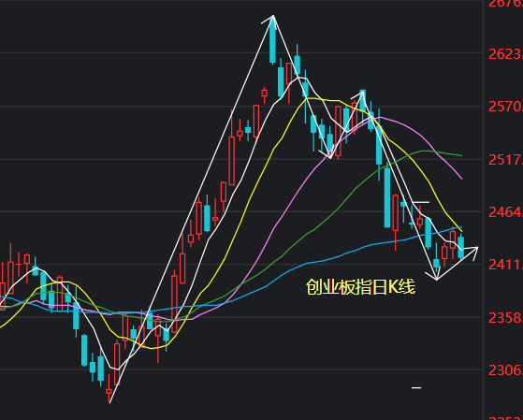The width and height of the screenshot is (523, 420).
Task: Select the 2464 price axis label
Action: point(505,212)
